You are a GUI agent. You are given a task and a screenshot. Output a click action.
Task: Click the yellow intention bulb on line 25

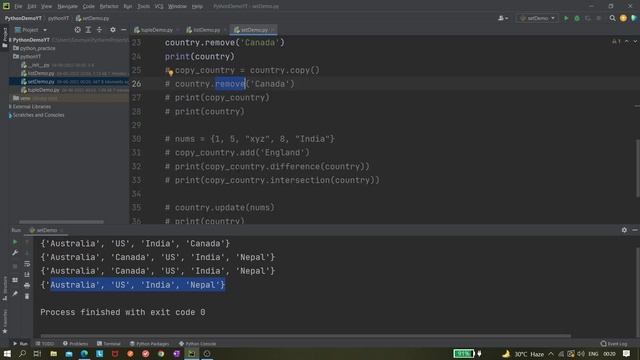(170, 73)
